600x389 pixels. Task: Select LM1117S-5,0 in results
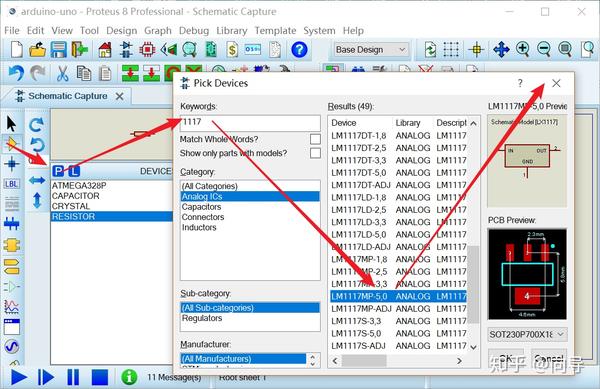pyautogui.click(x=398, y=334)
